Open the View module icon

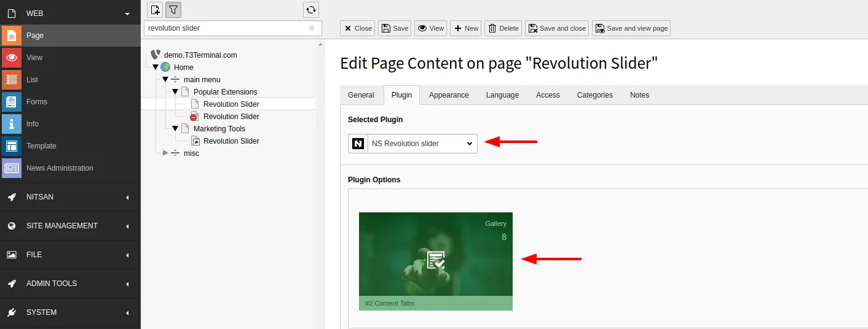click(x=11, y=58)
